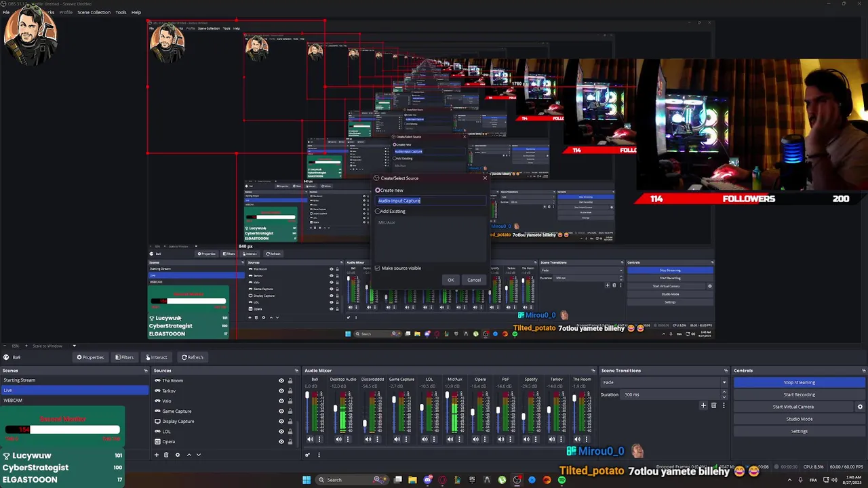Mute the Discorddddd audio channel
The height and width of the screenshot is (488, 868).
[x=368, y=439]
